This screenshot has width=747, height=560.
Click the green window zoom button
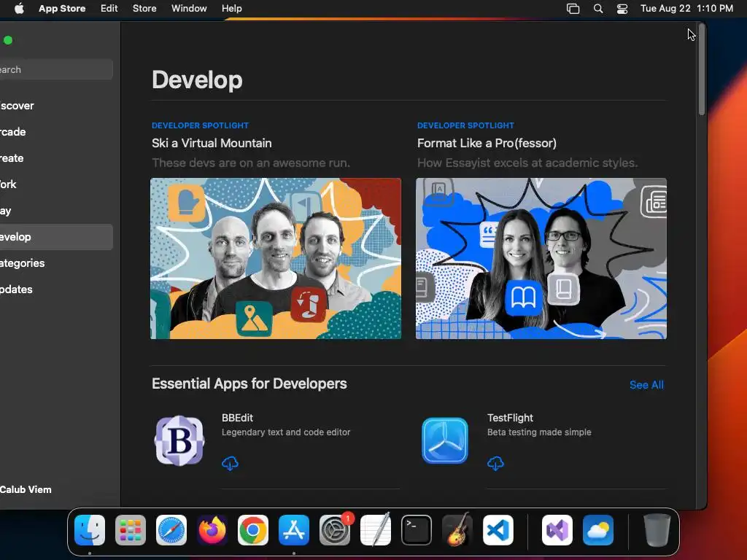pyautogui.click(x=8, y=40)
